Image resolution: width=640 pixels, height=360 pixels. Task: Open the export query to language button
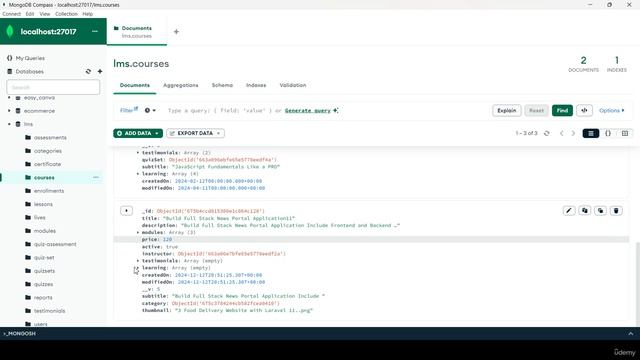click(584, 111)
